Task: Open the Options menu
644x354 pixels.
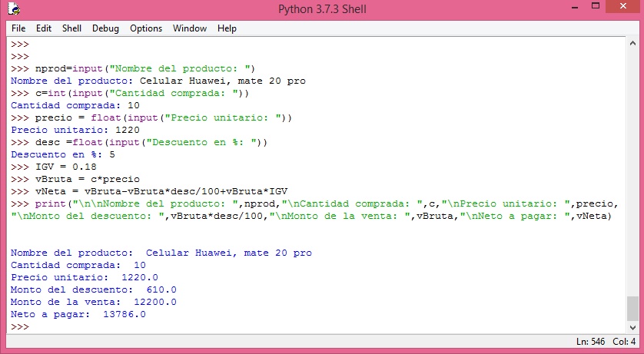Action: point(146,28)
